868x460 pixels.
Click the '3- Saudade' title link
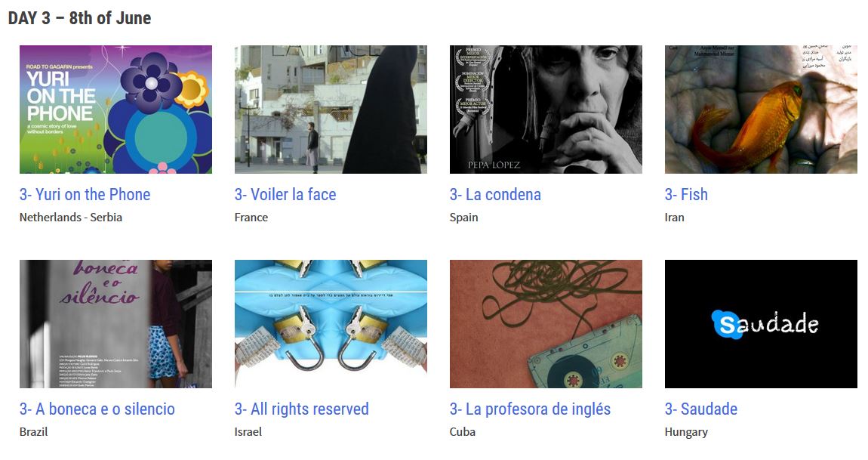(701, 409)
